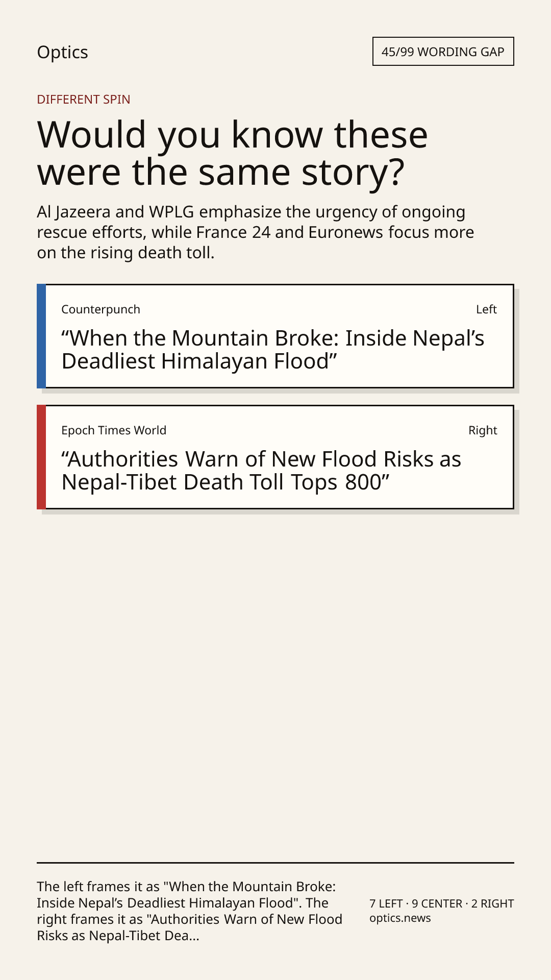
Task: Open 'Authorities Warn of New Flood Risks' headline
Action: tap(261, 471)
